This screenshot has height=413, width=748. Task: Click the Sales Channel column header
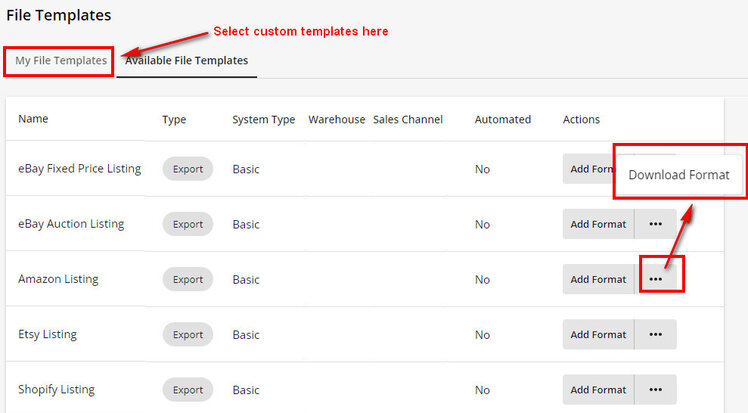pos(408,120)
